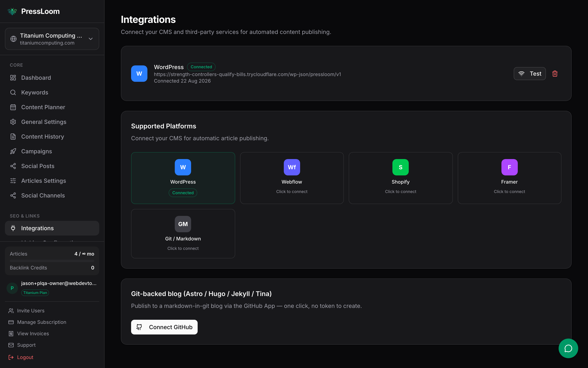588x368 pixels.
Task: Click the Social Posts share icon
Action: [13, 166]
